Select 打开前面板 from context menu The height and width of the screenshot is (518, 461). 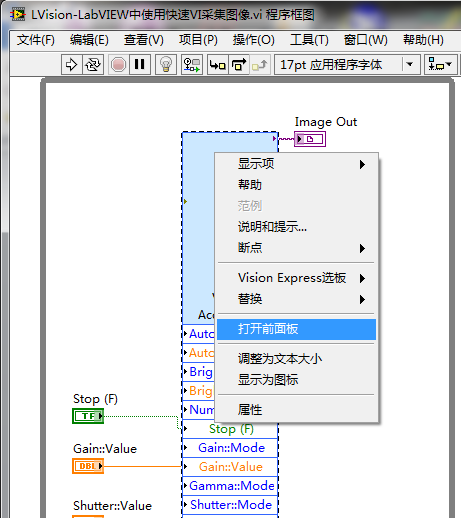(296, 329)
